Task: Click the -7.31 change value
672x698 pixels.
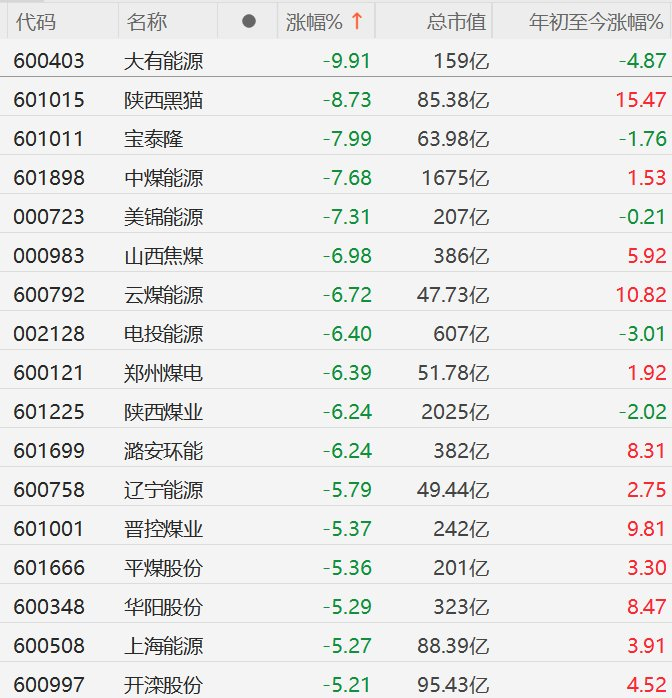Action: 347,217
